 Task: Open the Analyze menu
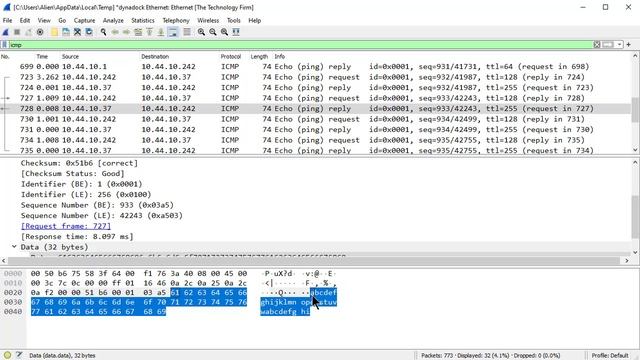[x=113, y=20]
